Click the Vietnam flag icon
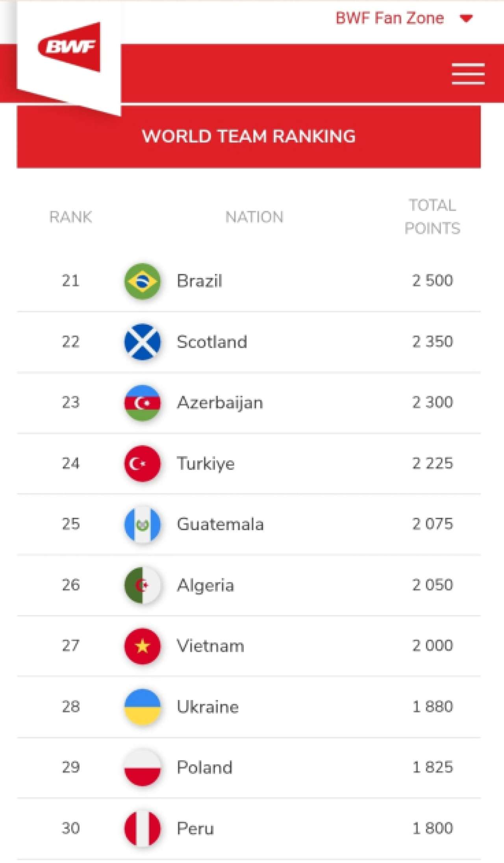 coord(142,646)
